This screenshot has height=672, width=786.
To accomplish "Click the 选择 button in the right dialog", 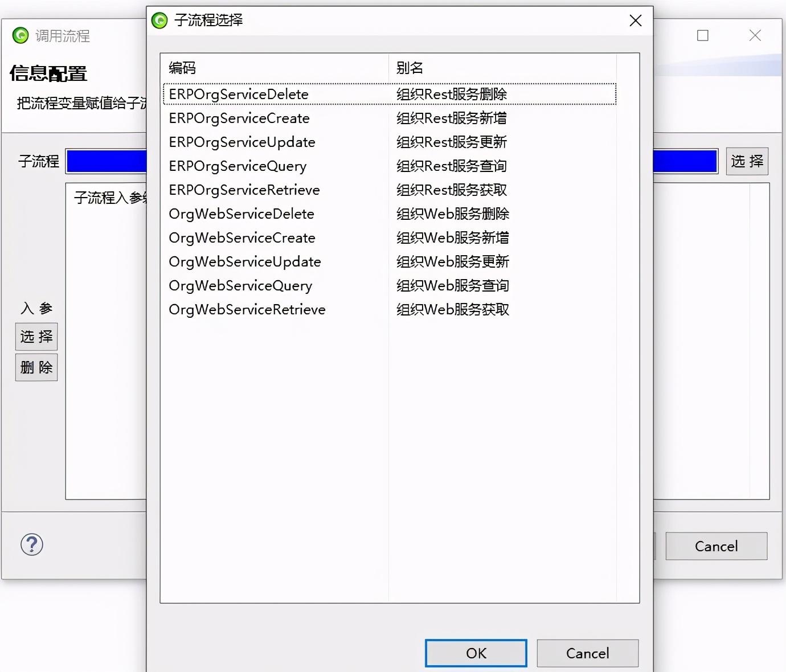I will pos(747,161).
